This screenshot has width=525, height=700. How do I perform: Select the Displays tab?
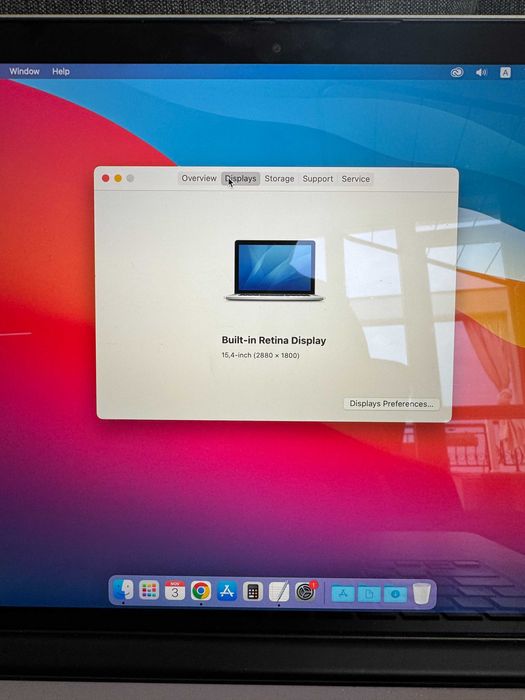pyautogui.click(x=241, y=178)
